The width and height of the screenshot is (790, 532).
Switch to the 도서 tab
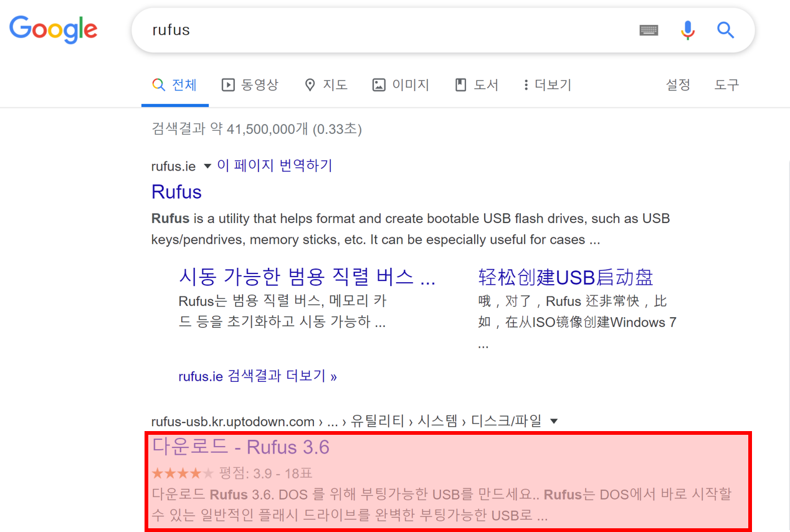click(477, 85)
